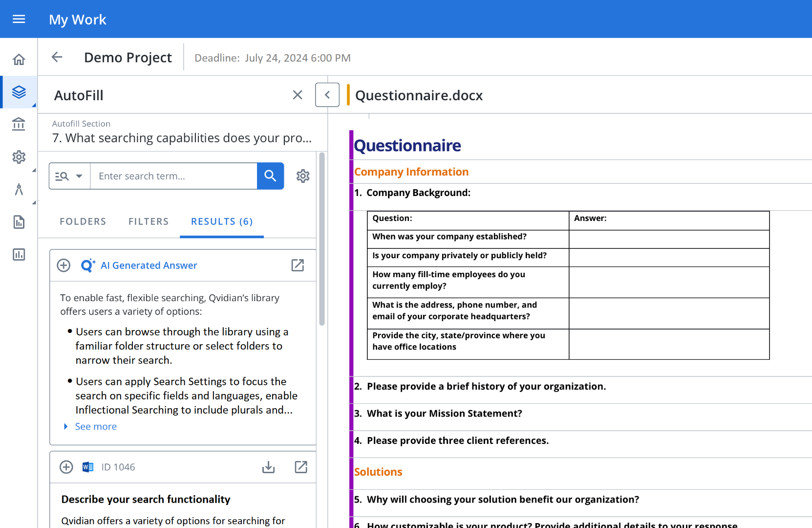
Task: Select question 5 solution benefit our organization
Action: [x=496, y=499]
